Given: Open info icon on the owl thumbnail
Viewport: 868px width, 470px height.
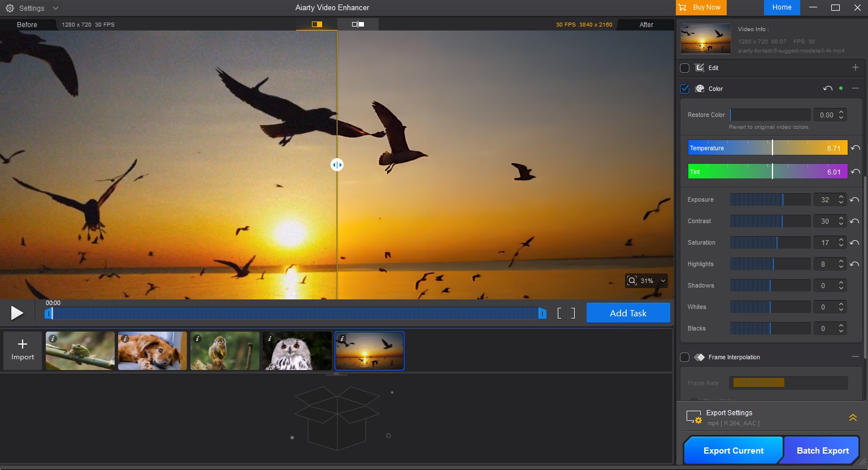Looking at the screenshot, I should click(270, 338).
